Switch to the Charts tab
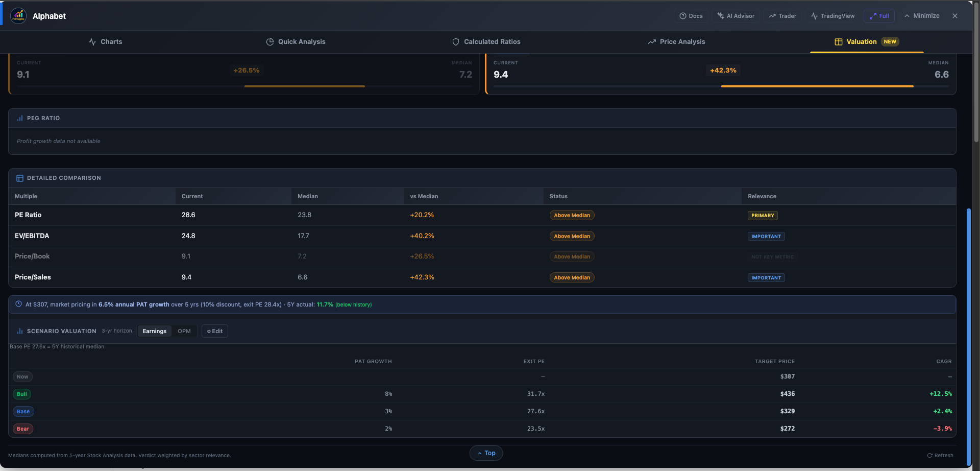 (106, 42)
